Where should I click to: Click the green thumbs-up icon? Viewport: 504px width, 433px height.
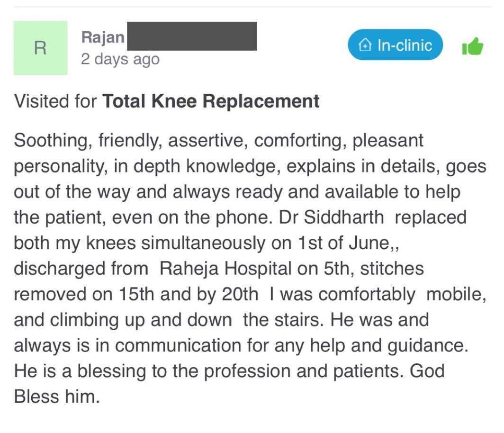click(472, 46)
